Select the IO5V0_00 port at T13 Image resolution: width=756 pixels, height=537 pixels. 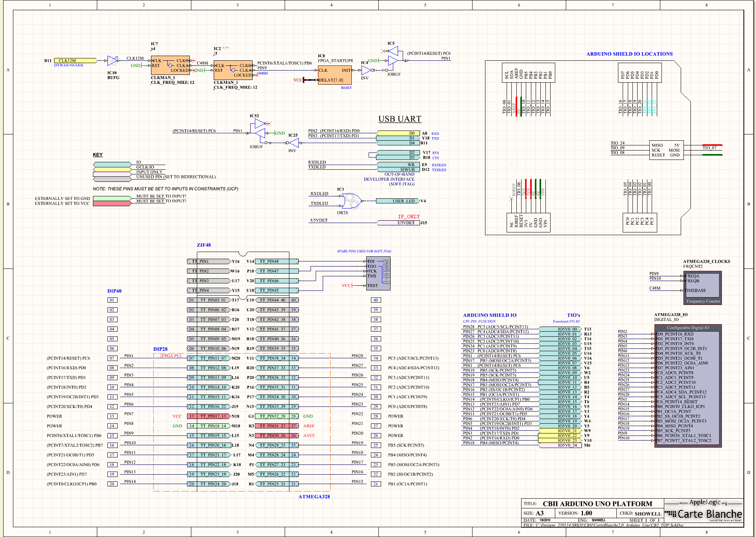[561, 329]
